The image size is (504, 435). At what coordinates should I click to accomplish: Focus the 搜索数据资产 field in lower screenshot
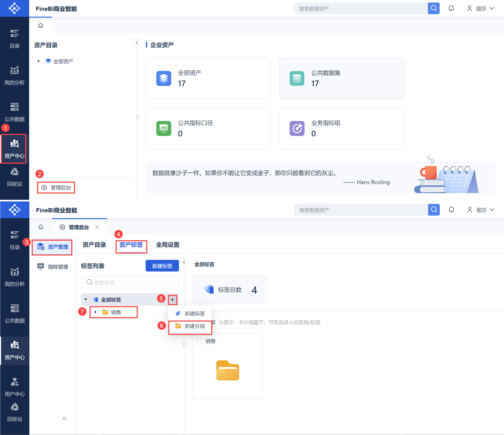point(361,210)
